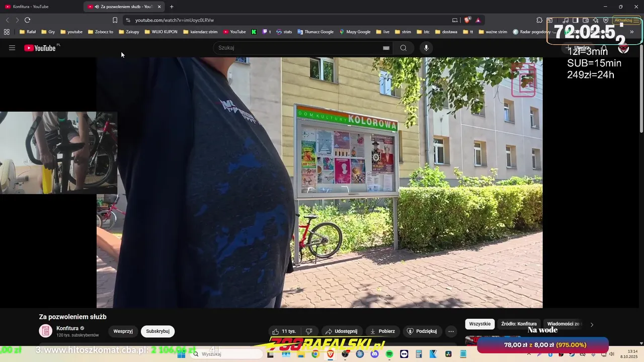Bookmark this page with the bookmark icon
The height and width of the screenshot is (362, 644).
[115, 20]
